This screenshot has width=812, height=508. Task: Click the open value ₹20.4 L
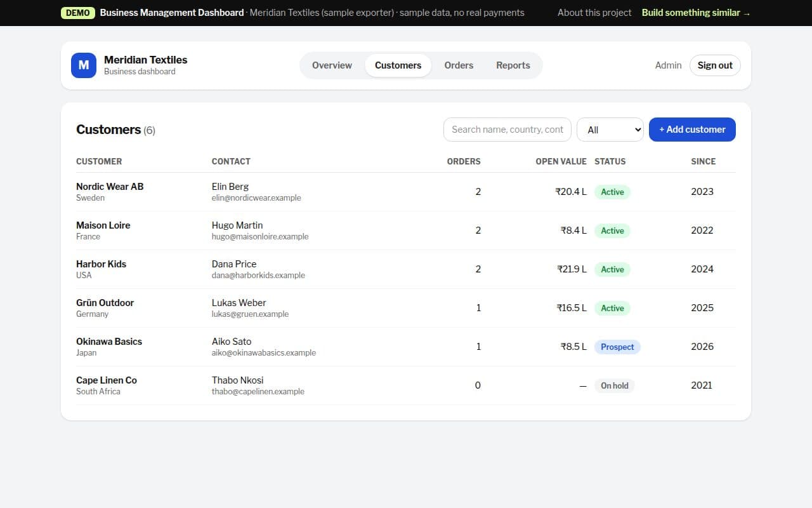[571, 192]
